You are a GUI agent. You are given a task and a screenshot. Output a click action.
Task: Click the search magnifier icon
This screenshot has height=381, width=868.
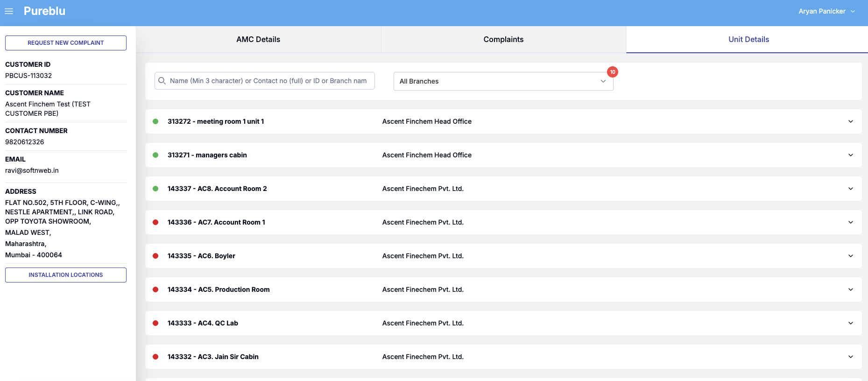coord(162,81)
